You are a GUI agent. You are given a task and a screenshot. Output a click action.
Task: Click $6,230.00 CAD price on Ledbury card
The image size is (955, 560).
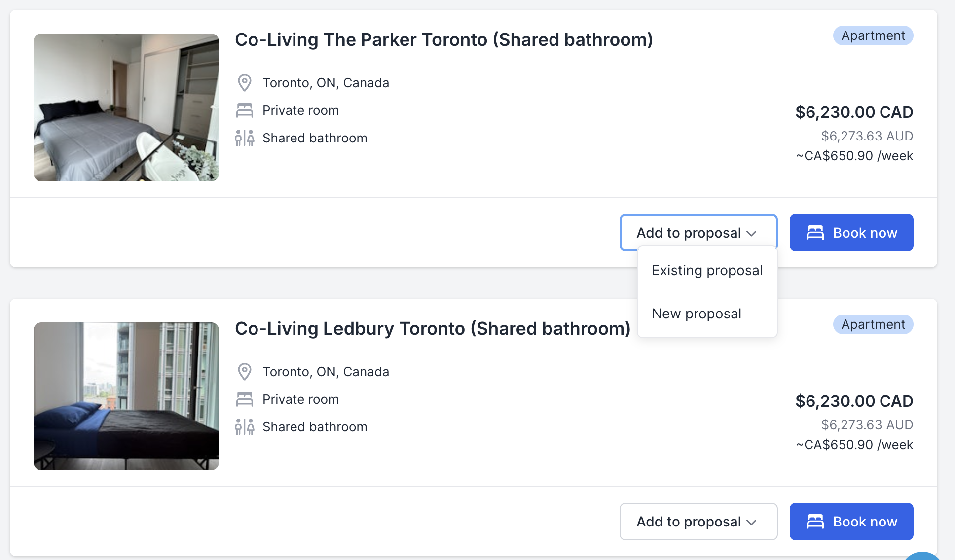pos(854,401)
